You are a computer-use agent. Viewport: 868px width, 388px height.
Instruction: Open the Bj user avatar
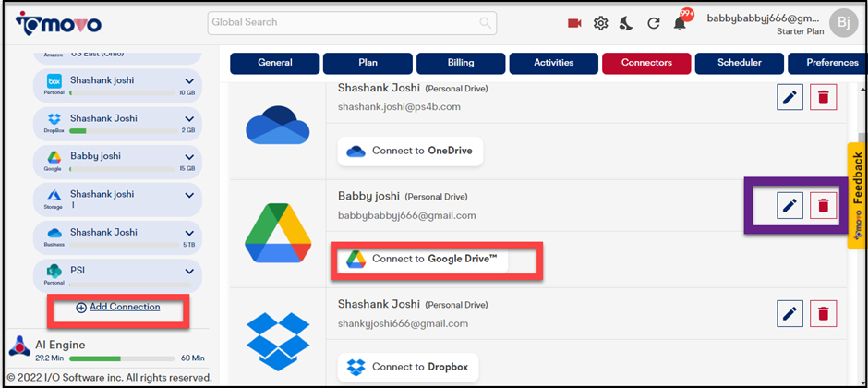843,23
